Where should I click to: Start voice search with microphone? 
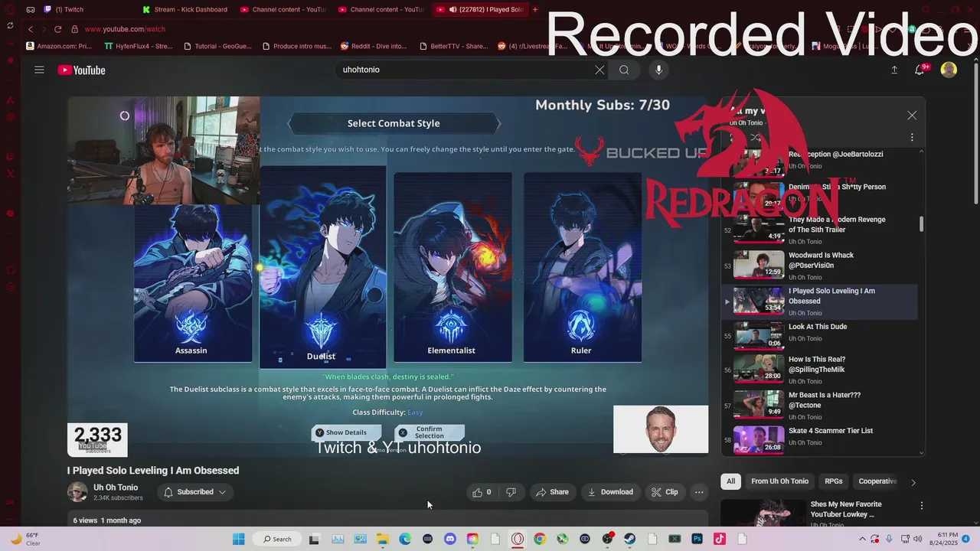click(658, 70)
